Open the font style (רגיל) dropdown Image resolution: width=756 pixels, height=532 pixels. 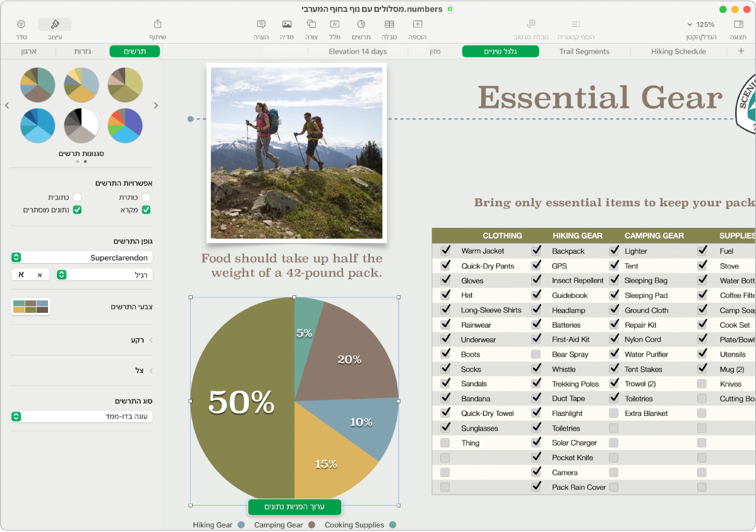(x=104, y=275)
